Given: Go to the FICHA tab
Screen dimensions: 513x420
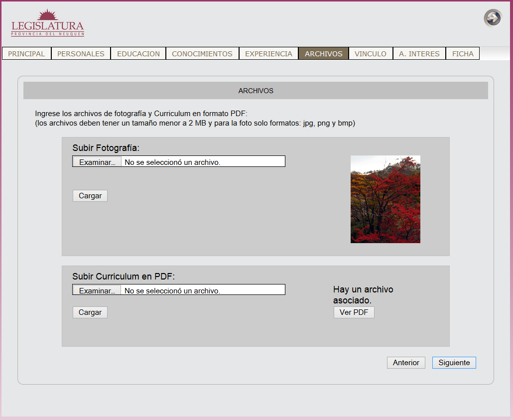Looking at the screenshot, I should 463,54.
